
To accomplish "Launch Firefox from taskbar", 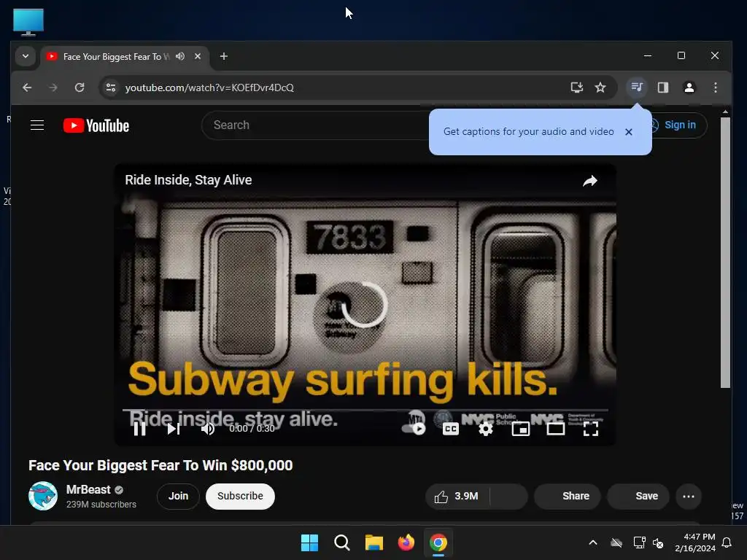I will (406, 542).
